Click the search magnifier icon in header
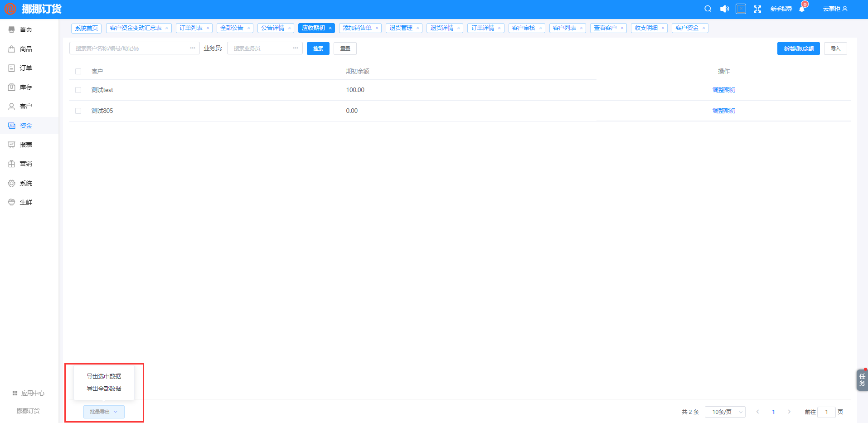Screen dimensions: 868x423 (708, 9)
